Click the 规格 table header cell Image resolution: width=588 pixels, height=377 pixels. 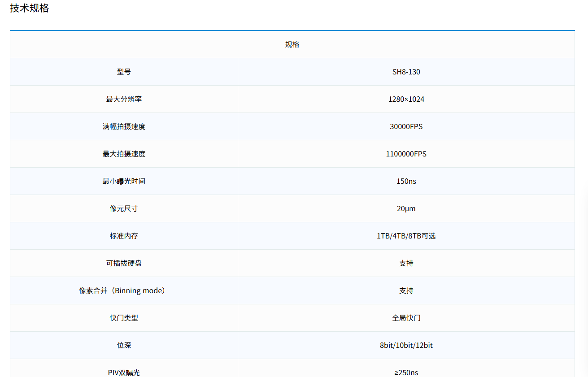tap(292, 44)
